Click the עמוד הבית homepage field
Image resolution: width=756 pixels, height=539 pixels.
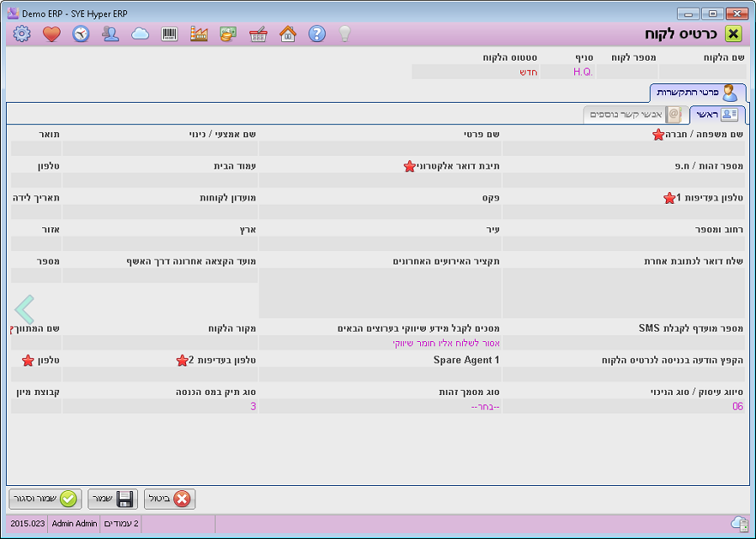[160, 180]
